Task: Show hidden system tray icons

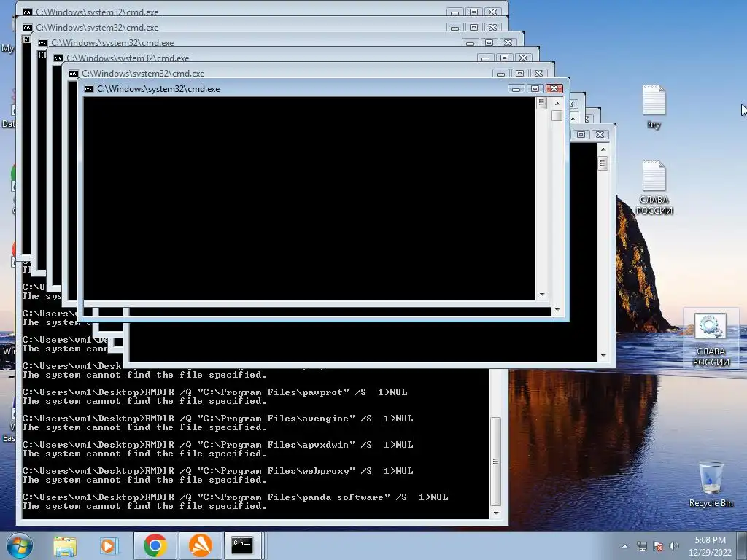Action: (624, 546)
